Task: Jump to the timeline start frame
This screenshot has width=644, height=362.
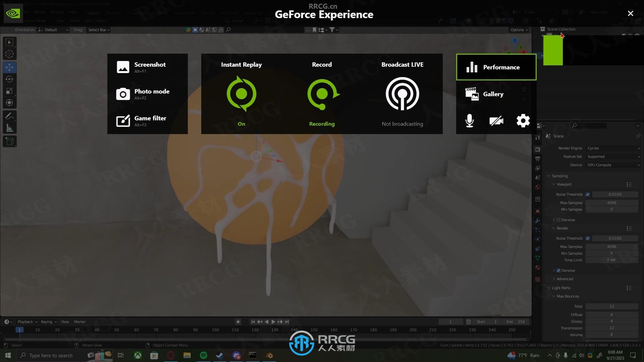Action: pos(253,322)
